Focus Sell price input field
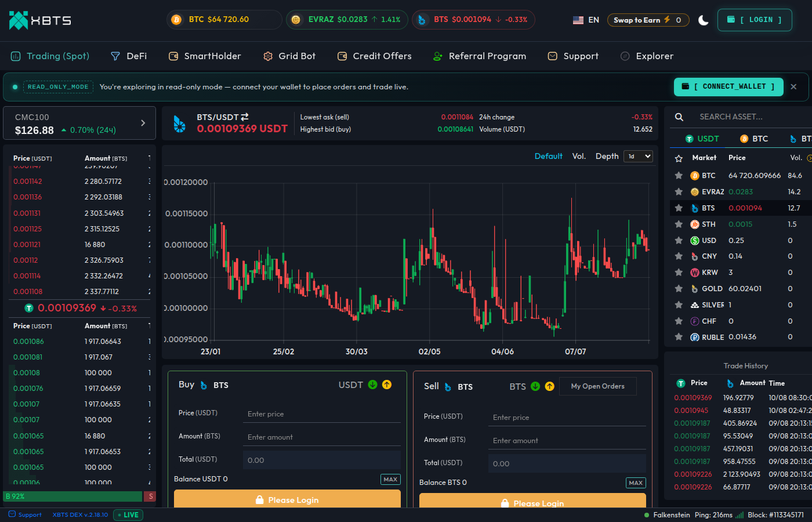This screenshot has width=812, height=522. [567, 418]
